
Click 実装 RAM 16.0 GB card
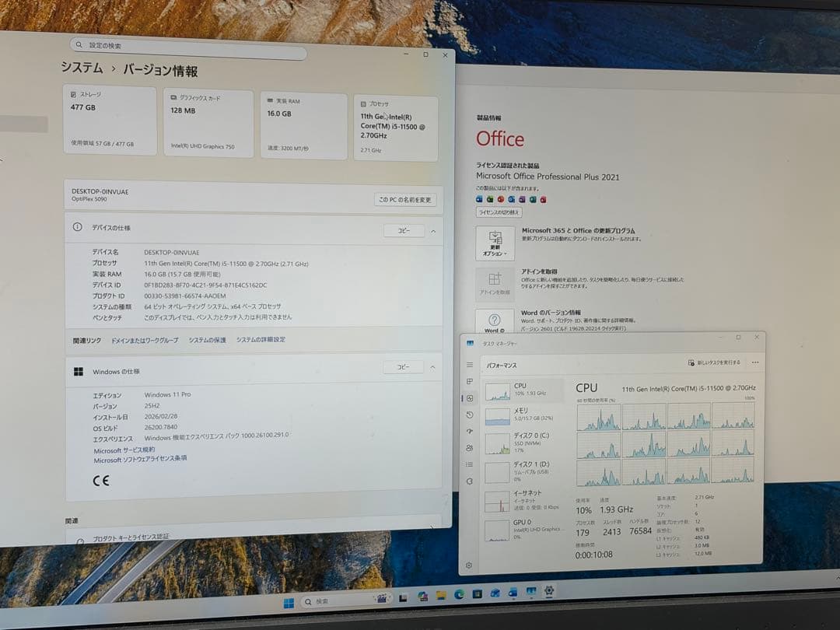tap(304, 126)
